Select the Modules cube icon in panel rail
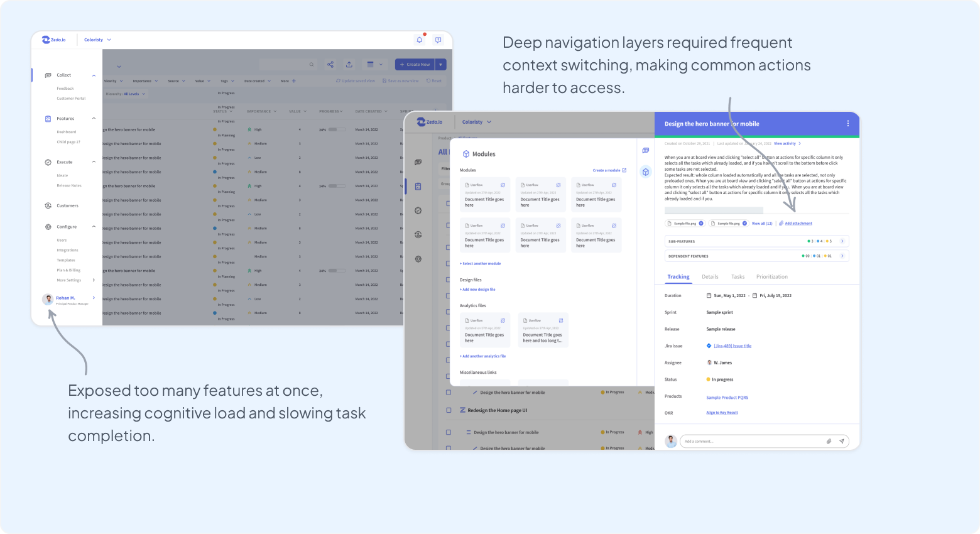Image resolution: width=980 pixels, height=534 pixels. coord(645,172)
